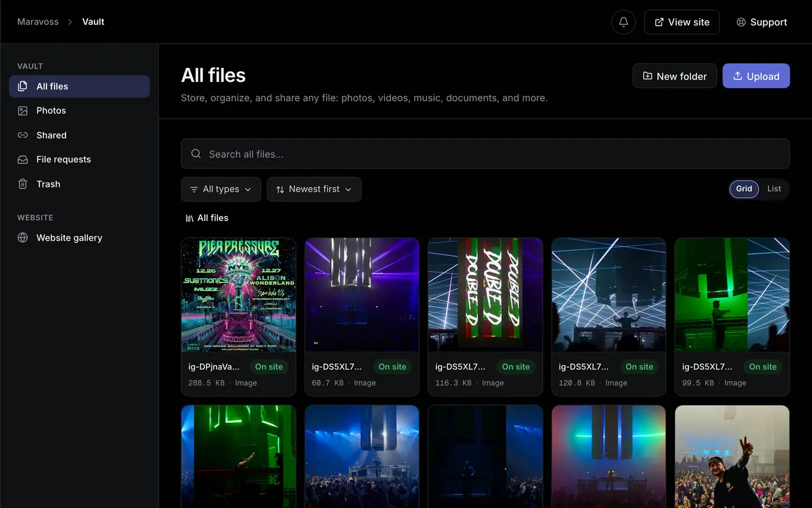Viewport: 812px width, 508px height.
Task: Open the Double D banner thumbnail
Action: point(485,295)
